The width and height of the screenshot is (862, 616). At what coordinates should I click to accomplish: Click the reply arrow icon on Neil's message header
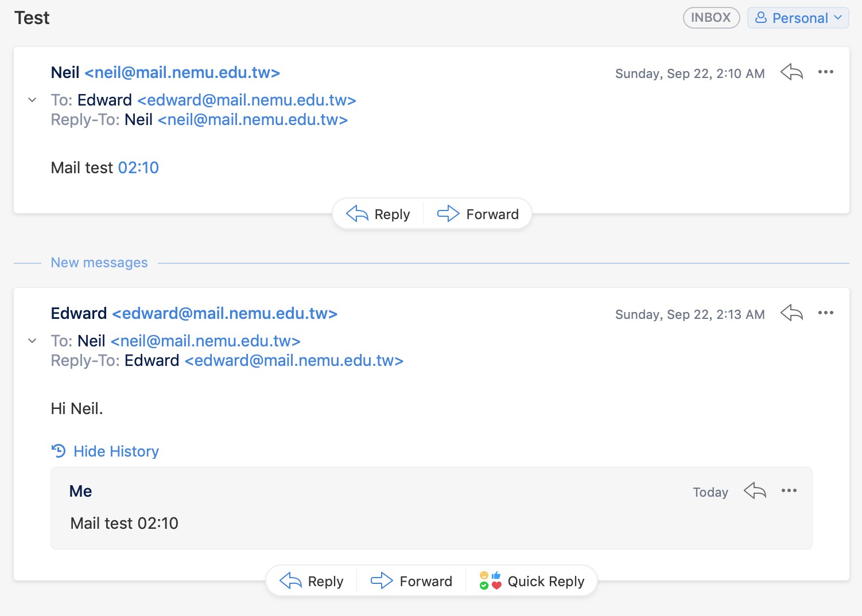791,72
